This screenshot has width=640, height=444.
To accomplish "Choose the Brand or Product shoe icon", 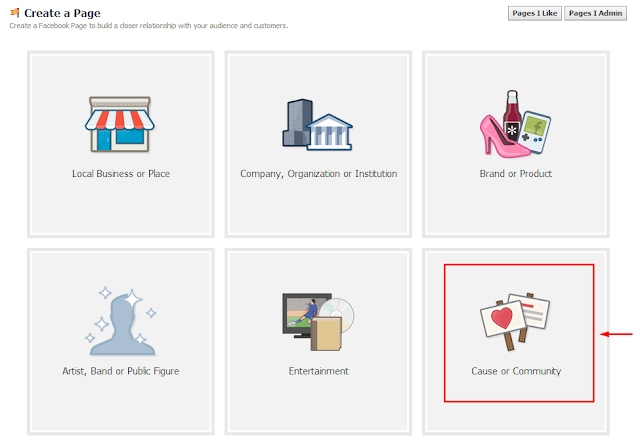I will coord(516,124).
